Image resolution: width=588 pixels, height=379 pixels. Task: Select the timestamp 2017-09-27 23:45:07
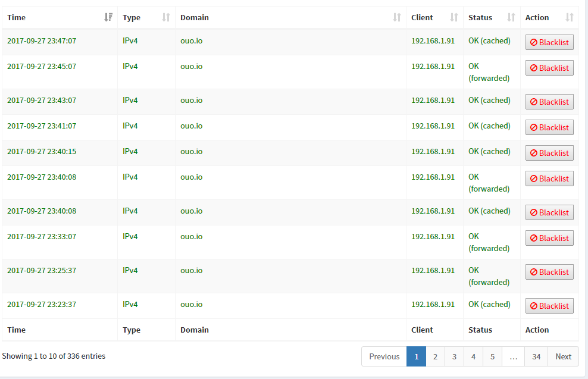pyautogui.click(x=42, y=66)
